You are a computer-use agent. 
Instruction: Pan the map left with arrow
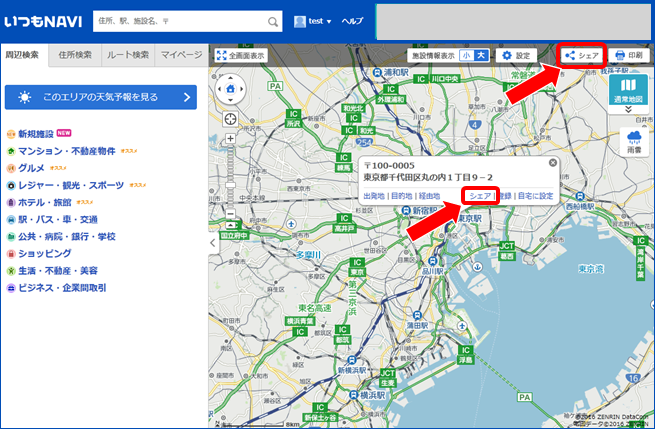219,89
